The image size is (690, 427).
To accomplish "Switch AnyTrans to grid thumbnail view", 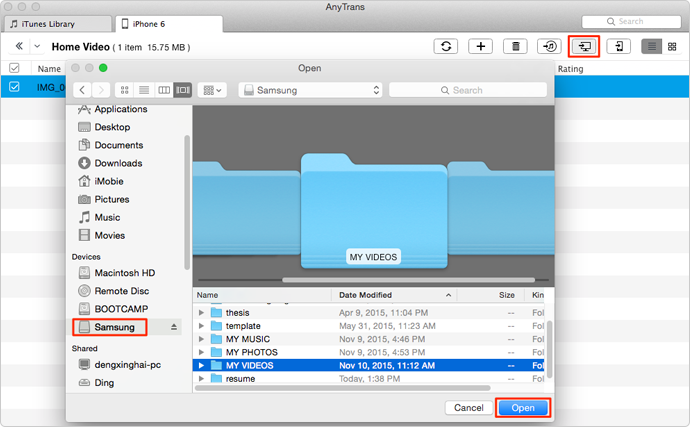I will pos(672,47).
